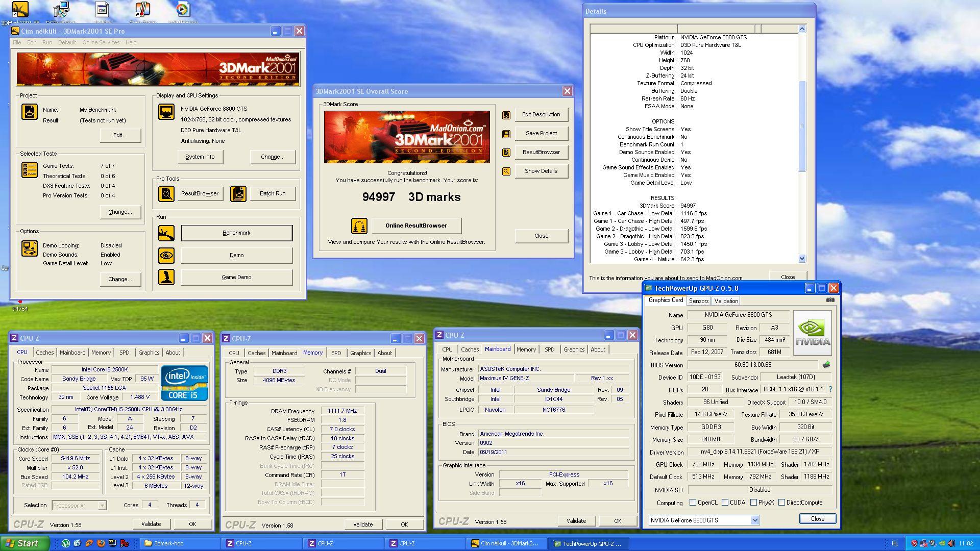Click the Selected Tests checklist icon
This screenshot has width=980, height=551.
click(x=30, y=170)
